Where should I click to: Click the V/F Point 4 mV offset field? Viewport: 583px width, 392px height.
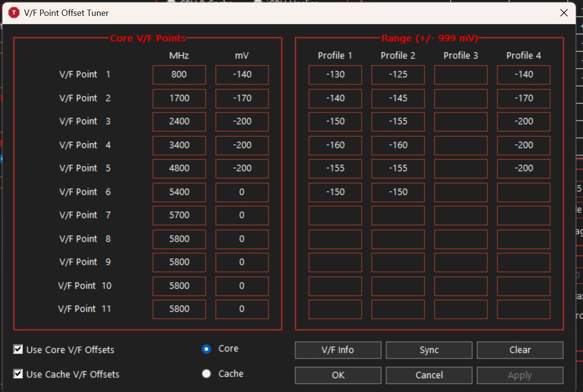(x=242, y=145)
